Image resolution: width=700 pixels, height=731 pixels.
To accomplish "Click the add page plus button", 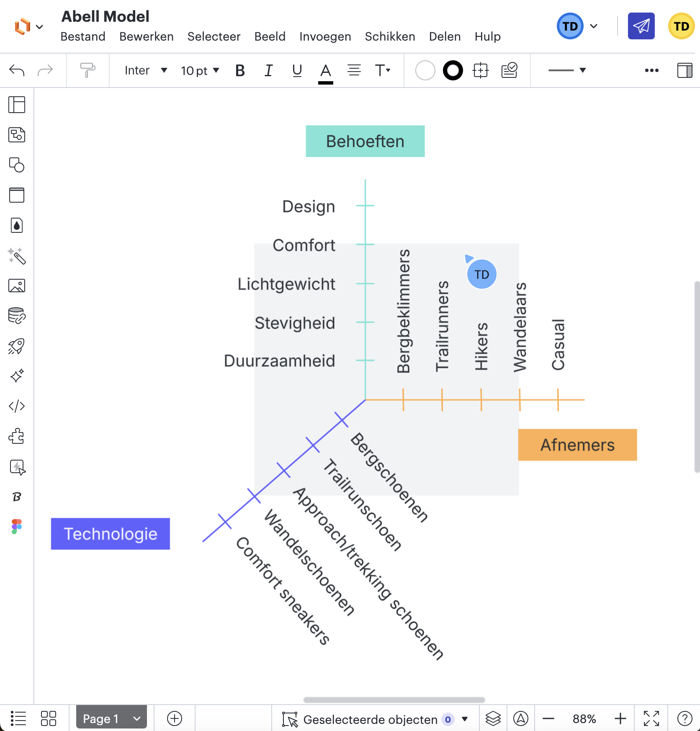I will point(174,719).
